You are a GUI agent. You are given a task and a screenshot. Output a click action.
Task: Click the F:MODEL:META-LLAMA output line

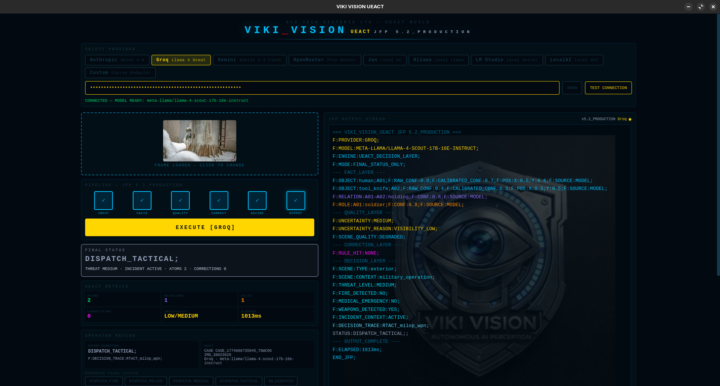coord(405,148)
